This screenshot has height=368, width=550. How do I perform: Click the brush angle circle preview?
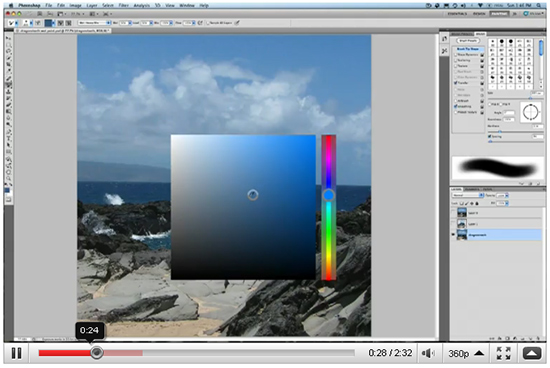530,113
